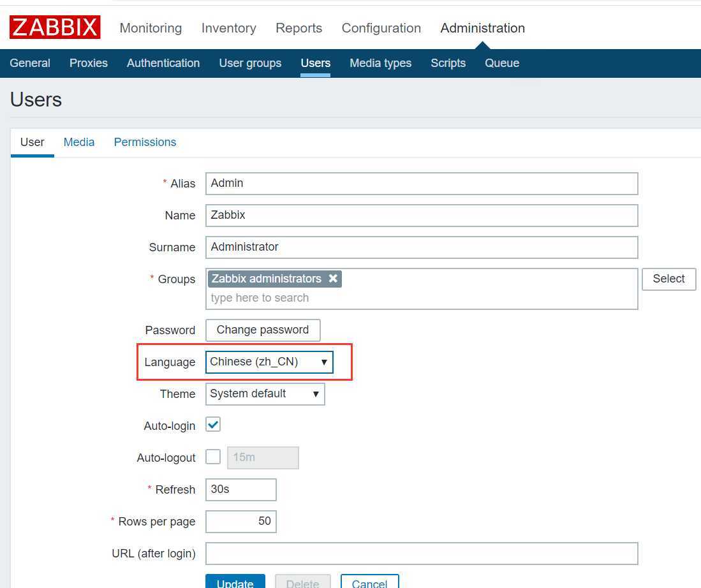Switch to the Permissions tab
Viewport: 701px width, 588px height.
coord(145,142)
